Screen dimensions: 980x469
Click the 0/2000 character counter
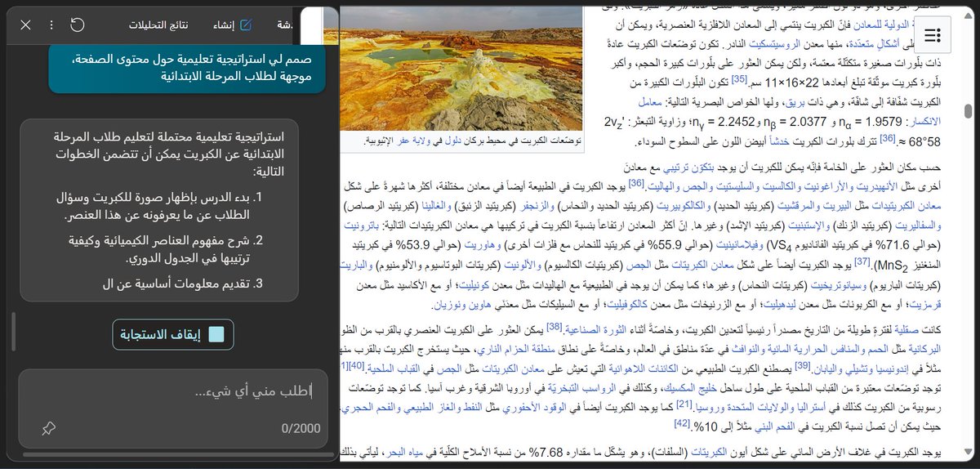click(301, 428)
